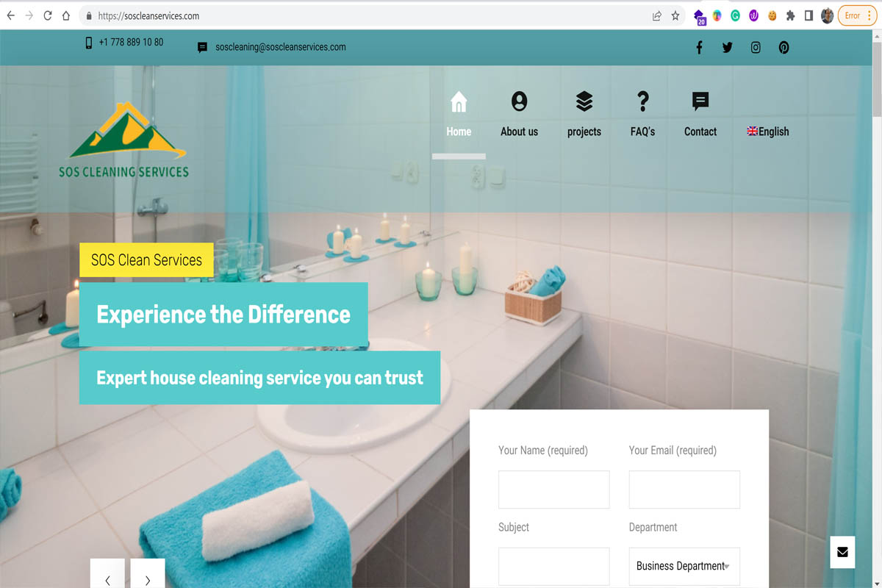Open the Facebook social icon
The height and width of the screenshot is (588, 882).
point(699,48)
